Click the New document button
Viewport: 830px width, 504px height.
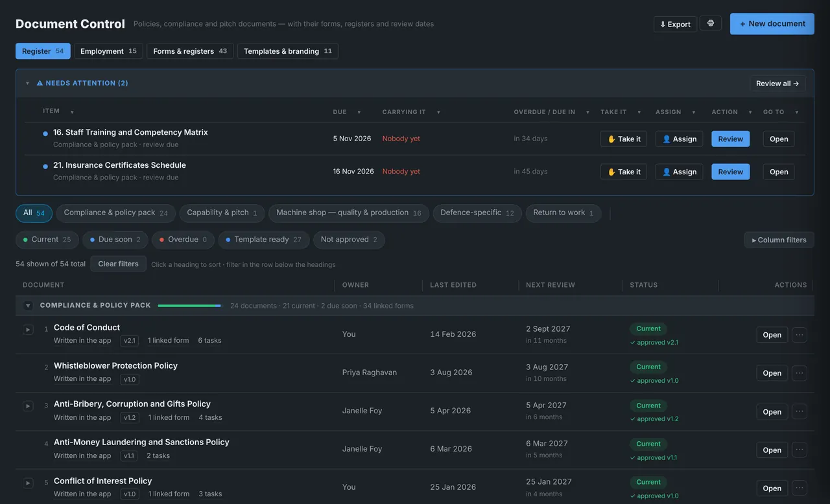[x=772, y=24]
